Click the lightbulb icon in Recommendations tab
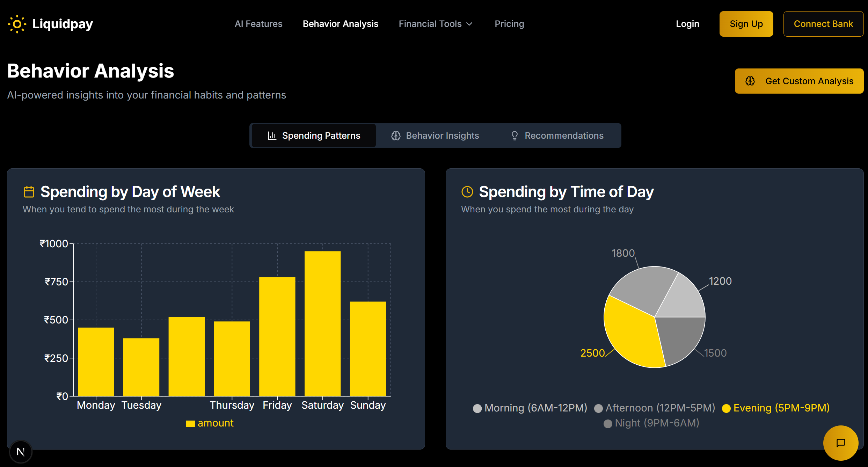 click(515, 136)
